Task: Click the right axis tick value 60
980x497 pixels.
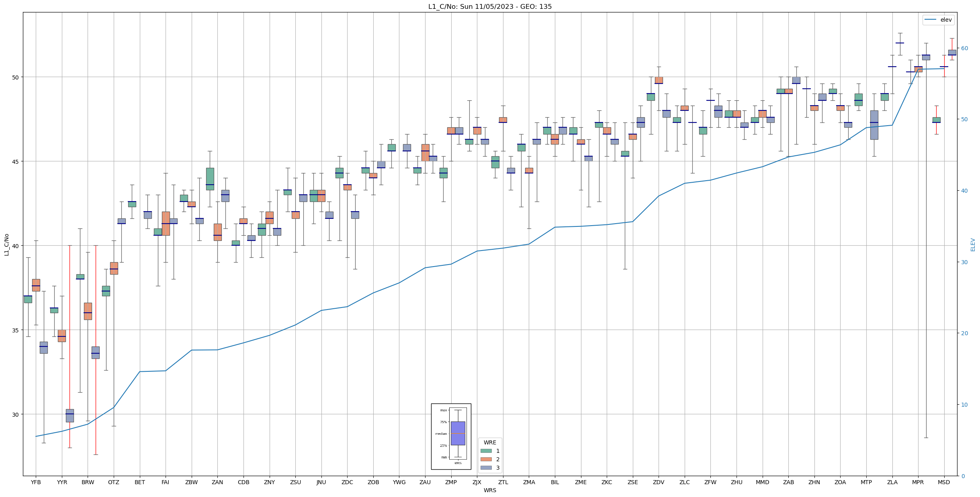Action: click(964, 48)
